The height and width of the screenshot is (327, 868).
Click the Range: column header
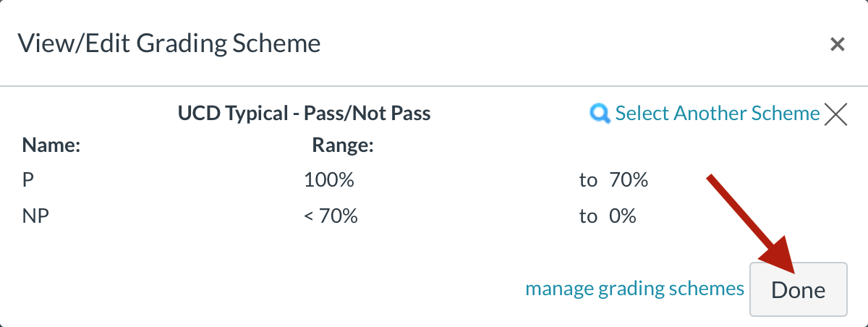tap(342, 146)
